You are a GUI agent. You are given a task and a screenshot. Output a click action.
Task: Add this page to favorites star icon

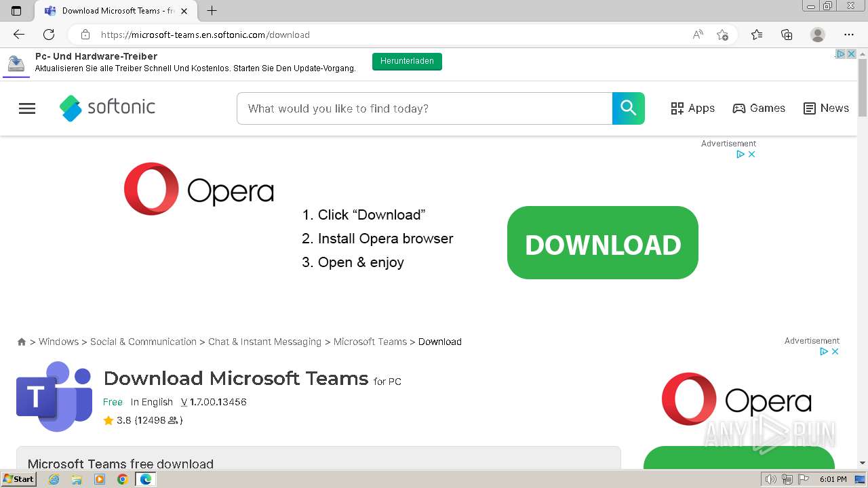click(723, 35)
